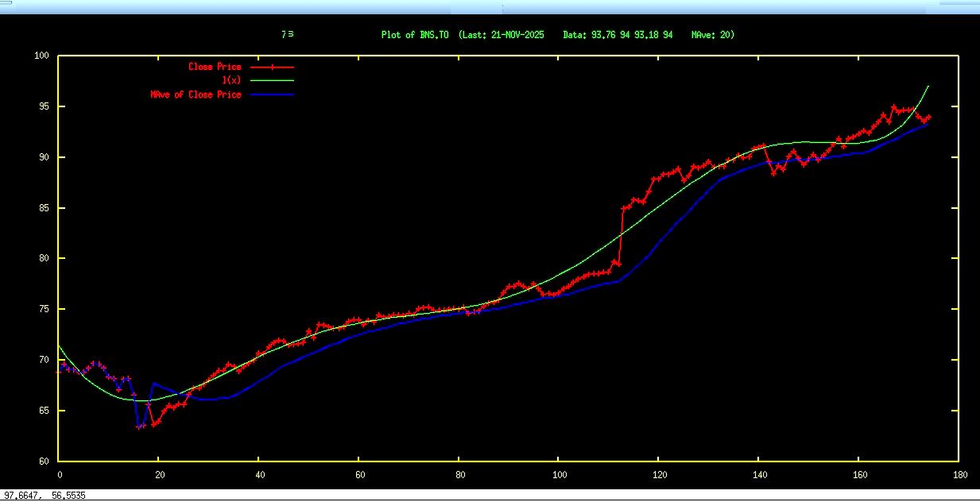Click the x-axis tick label 40
This screenshot has width=980, height=502.
click(259, 474)
